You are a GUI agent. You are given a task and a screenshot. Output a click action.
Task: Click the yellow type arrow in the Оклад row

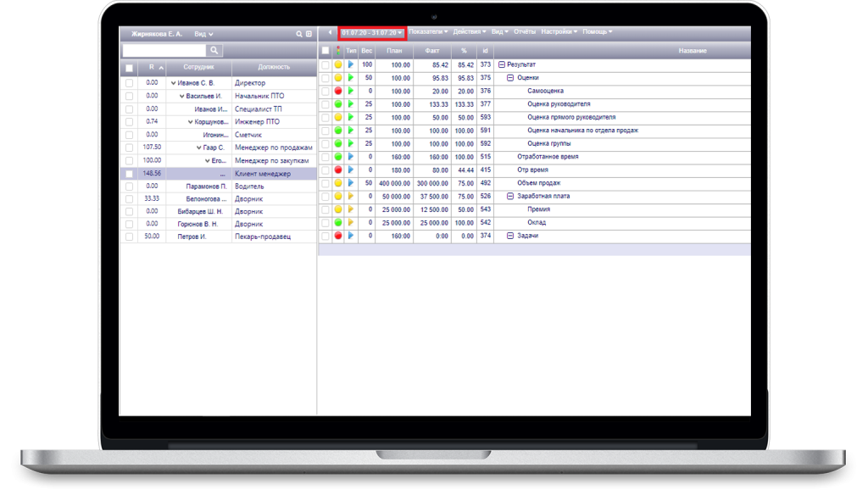pyautogui.click(x=351, y=223)
